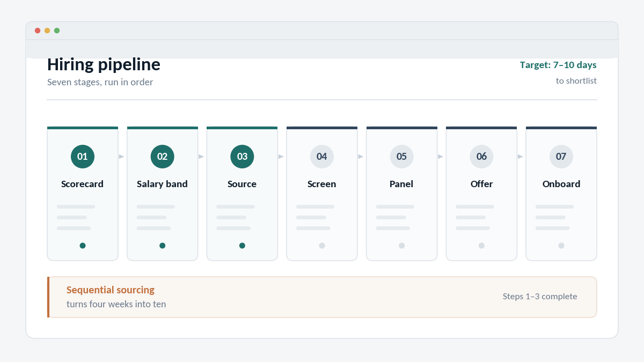Click the 02 step badge on Salary band
The width and height of the screenshot is (644, 362).
162,157
